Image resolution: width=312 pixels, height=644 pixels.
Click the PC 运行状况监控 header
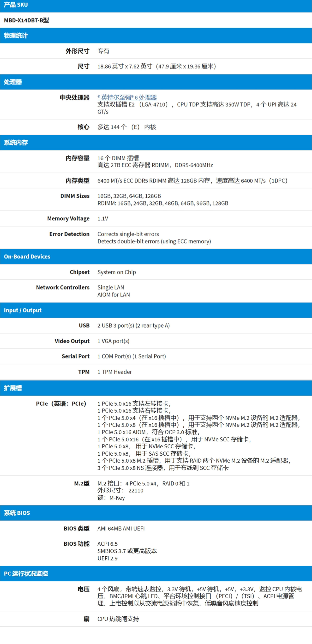(26, 573)
